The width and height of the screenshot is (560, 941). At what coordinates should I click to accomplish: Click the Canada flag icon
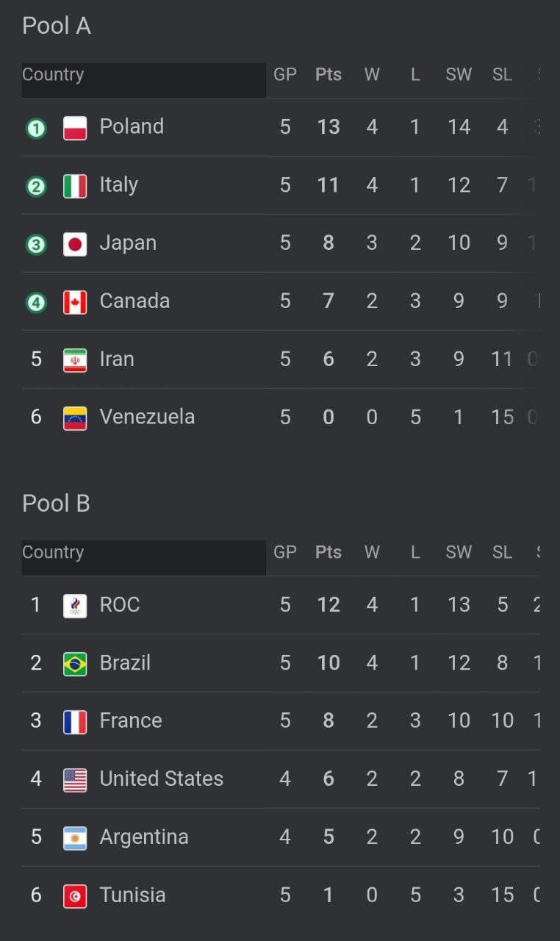[x=75, y=302]
